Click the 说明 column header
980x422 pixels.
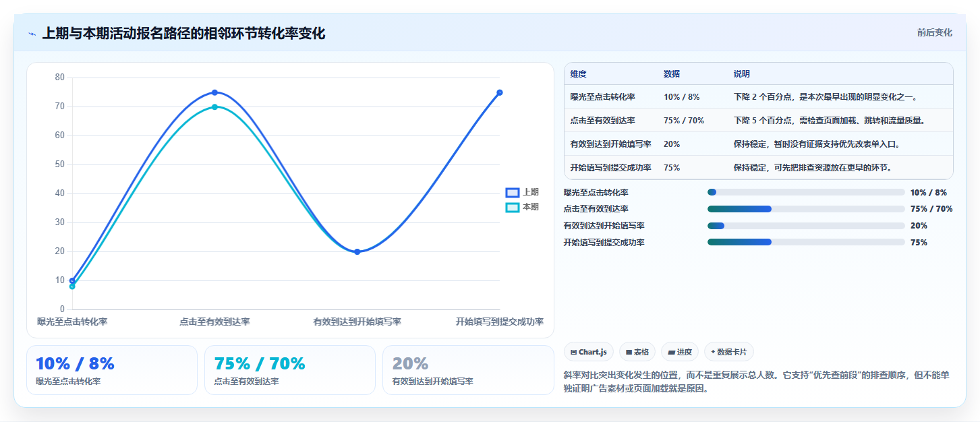[x=742, y=74]
